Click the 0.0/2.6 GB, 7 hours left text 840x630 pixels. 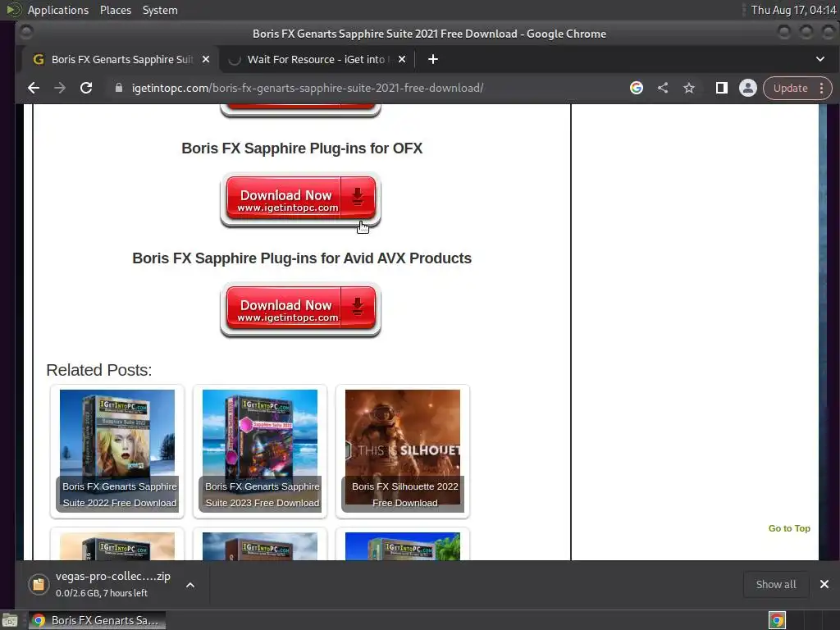[102, 593]
